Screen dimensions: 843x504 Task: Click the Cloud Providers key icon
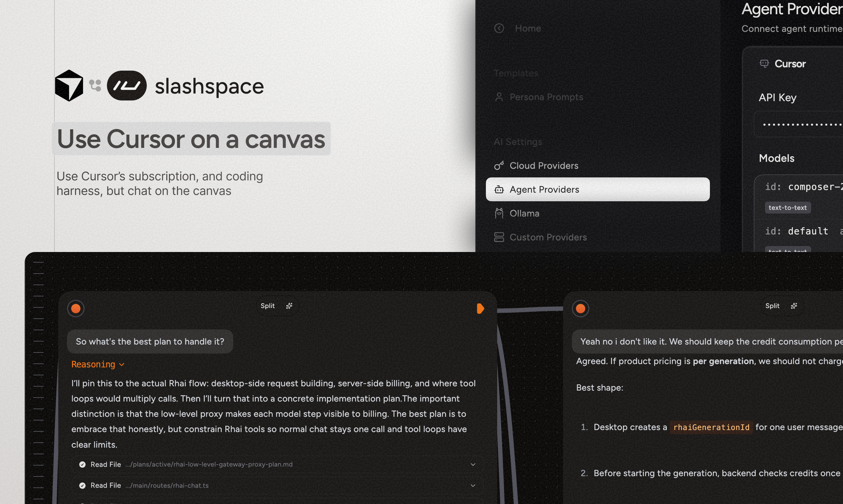pos(498,166)
